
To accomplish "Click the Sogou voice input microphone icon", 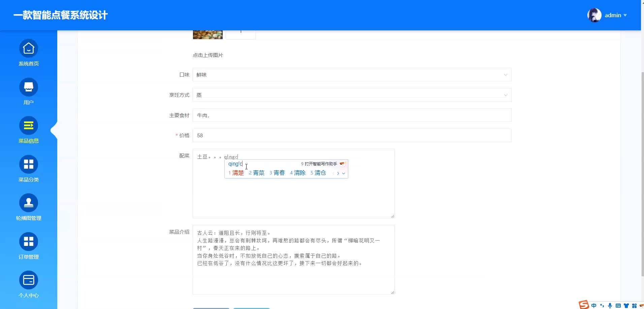I will 610,305.
